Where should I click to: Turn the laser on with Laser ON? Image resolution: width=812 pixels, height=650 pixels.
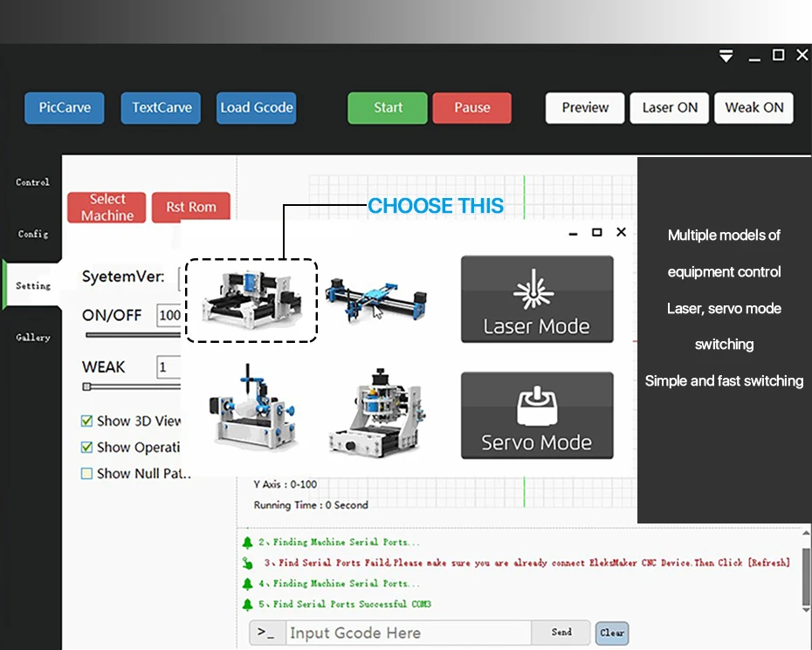(x=669, y=107)
